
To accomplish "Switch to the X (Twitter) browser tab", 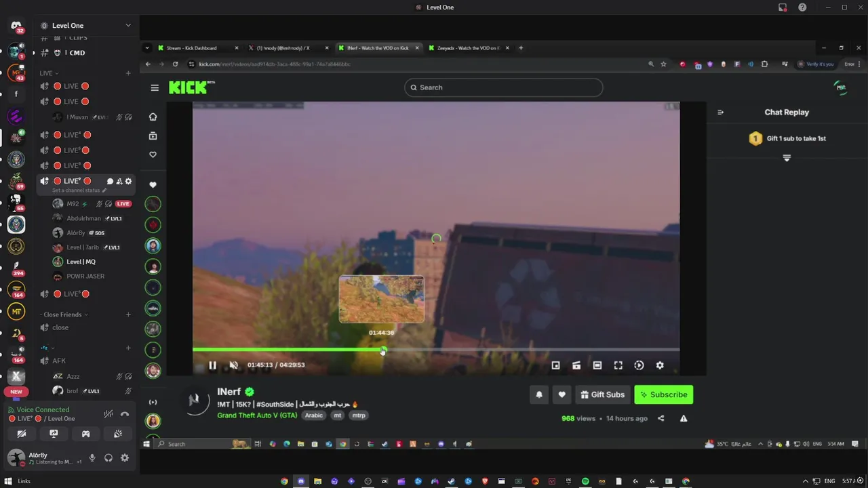I will point(287,48).
